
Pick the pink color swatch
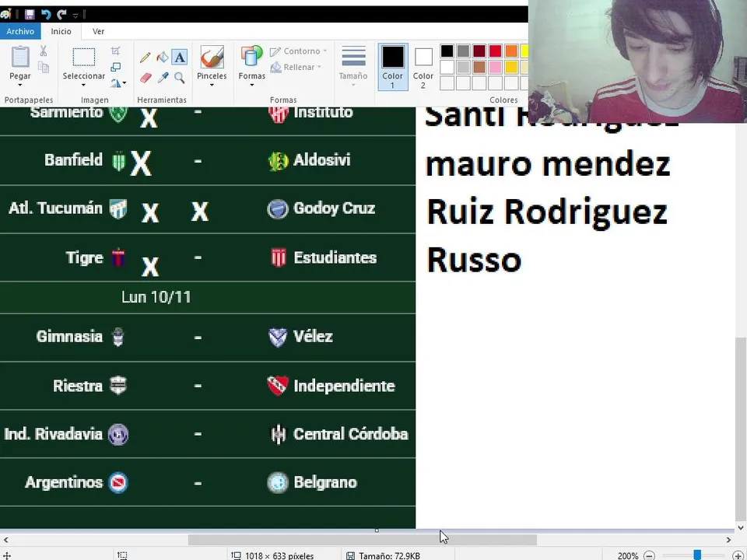pos(496,67)
